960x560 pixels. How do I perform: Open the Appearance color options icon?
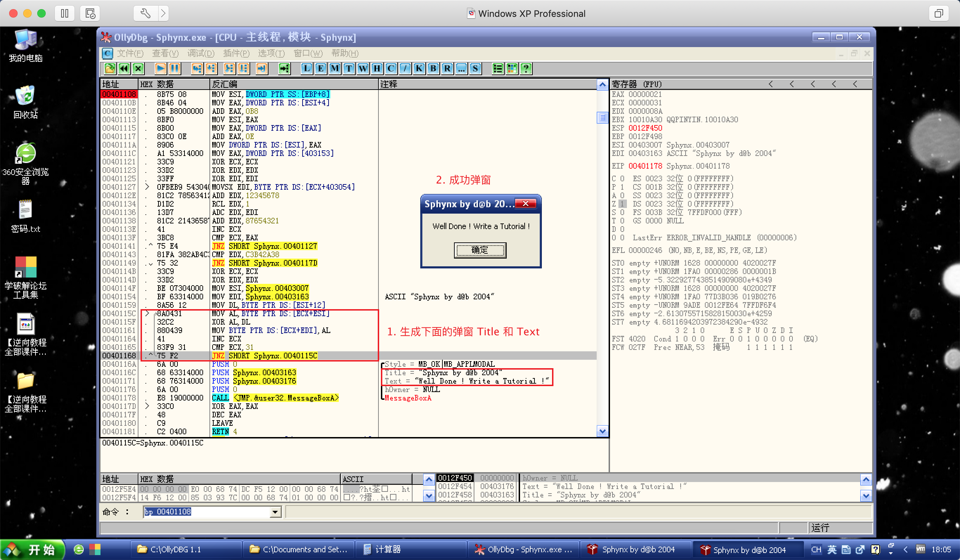click(x=512, y=69)
